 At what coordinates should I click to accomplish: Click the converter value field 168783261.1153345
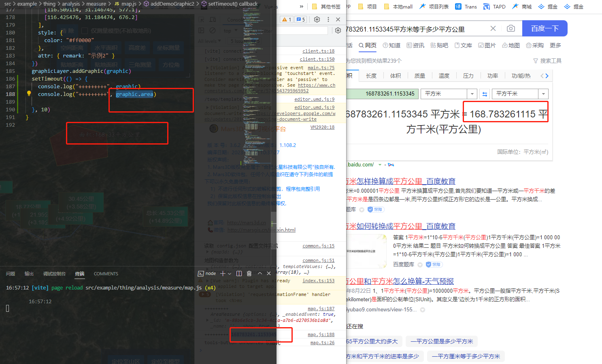pyautogui.click(x=382, y=94)
